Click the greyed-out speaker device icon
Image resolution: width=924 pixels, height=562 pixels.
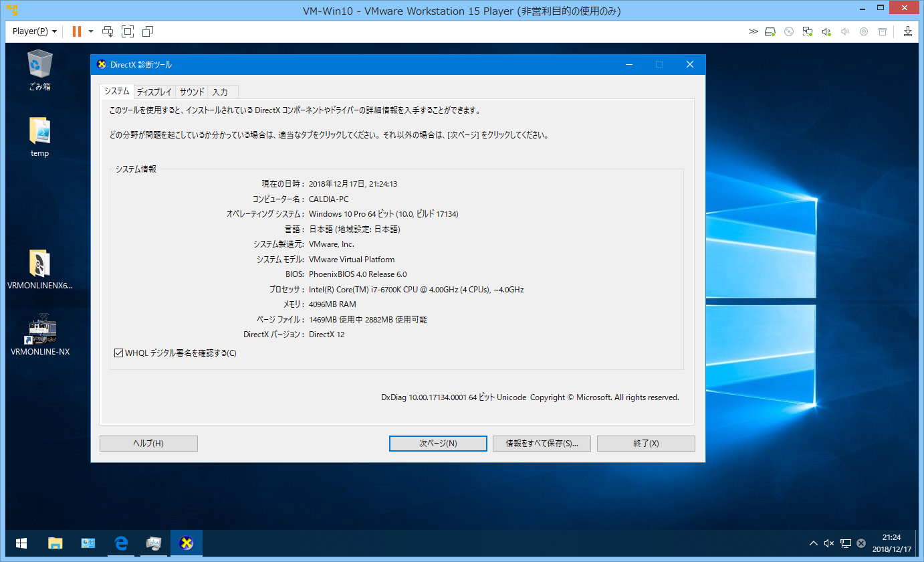click(x=845, y=31)
